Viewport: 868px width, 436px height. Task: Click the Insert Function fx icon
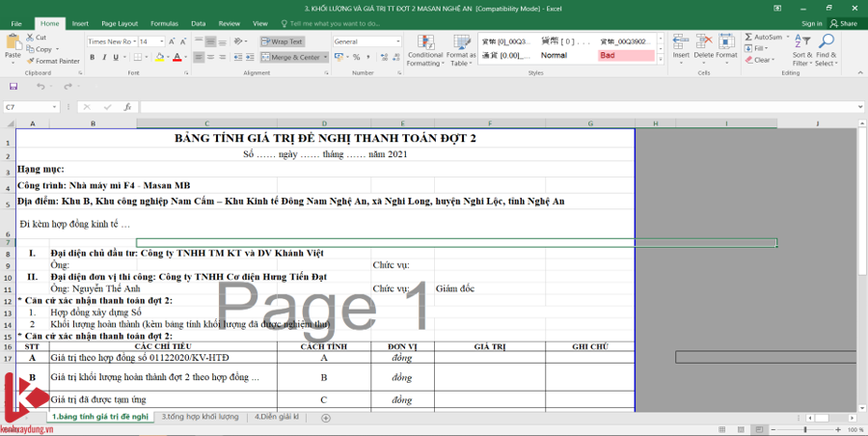(x=127, y=107)
